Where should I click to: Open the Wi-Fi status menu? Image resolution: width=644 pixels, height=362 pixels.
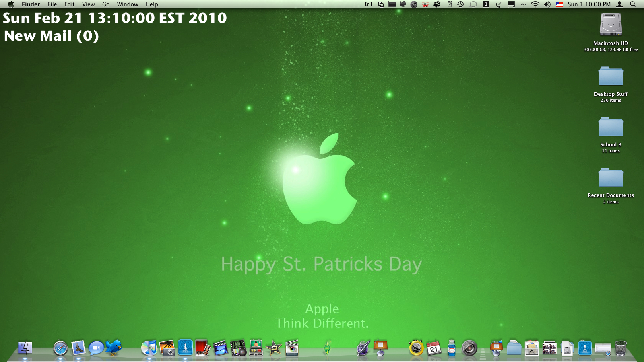point(535,4)
